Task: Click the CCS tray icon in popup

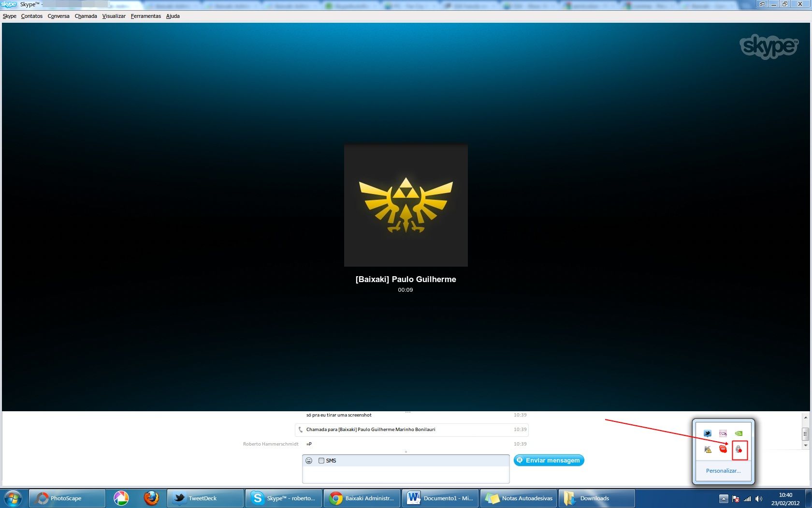Action: [723, 433]
